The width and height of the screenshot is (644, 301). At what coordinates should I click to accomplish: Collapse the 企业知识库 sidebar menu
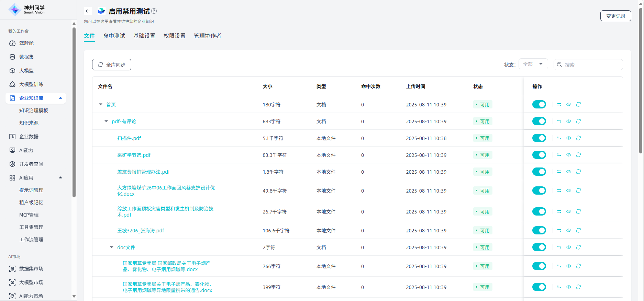[60, 98]
